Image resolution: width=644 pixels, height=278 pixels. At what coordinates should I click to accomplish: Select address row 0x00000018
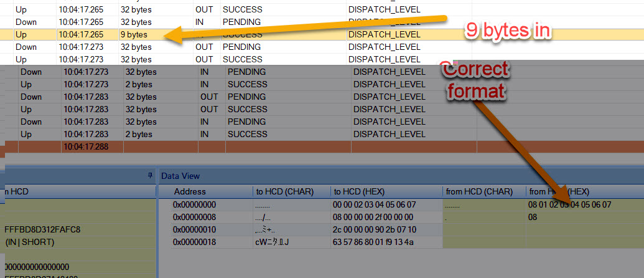click(408, 242)
